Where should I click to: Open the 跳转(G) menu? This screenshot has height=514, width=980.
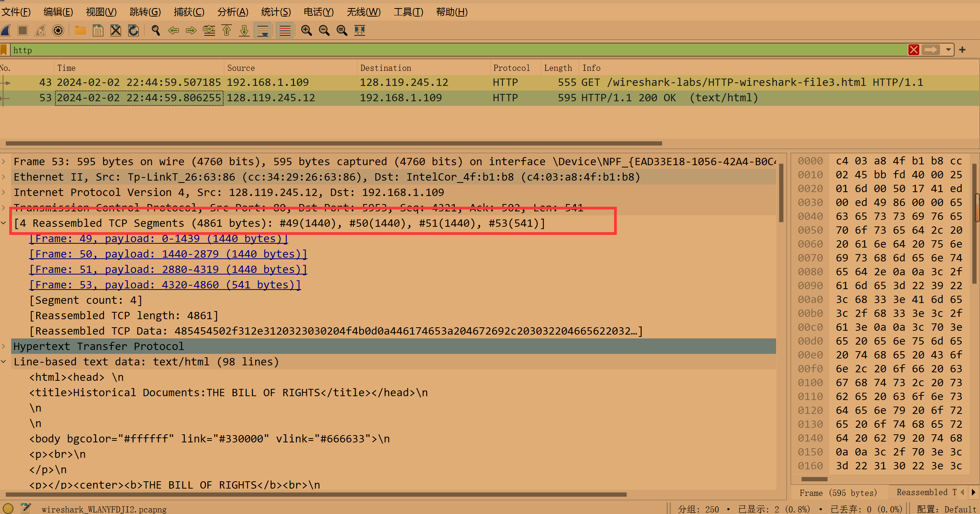point(145,12)
